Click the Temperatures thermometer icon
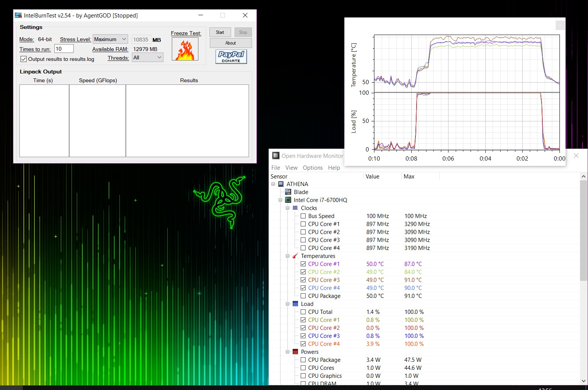Screen dimensions: 588x390 pyautogui.click(x=295, y=256)
